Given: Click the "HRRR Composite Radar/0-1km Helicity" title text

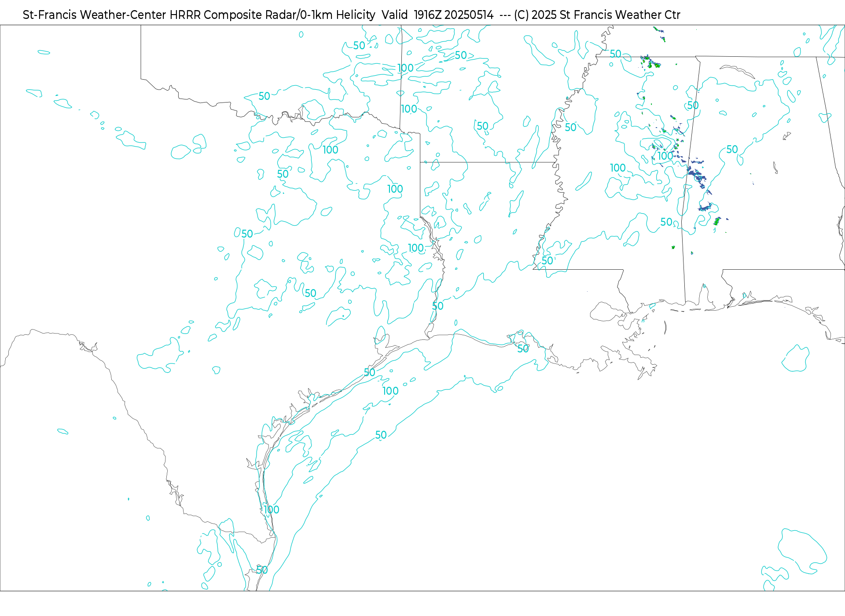Looking at the screenshot, I should tap(272, 15).
